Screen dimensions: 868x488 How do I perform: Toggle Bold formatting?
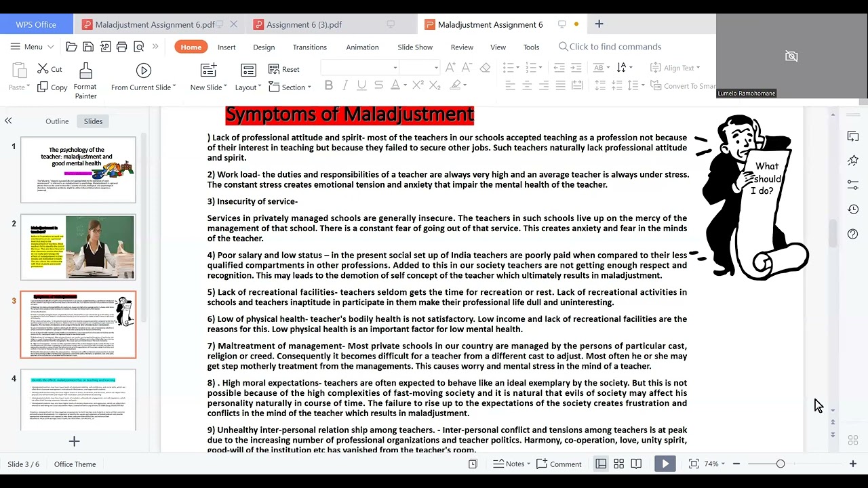[329, 85]
